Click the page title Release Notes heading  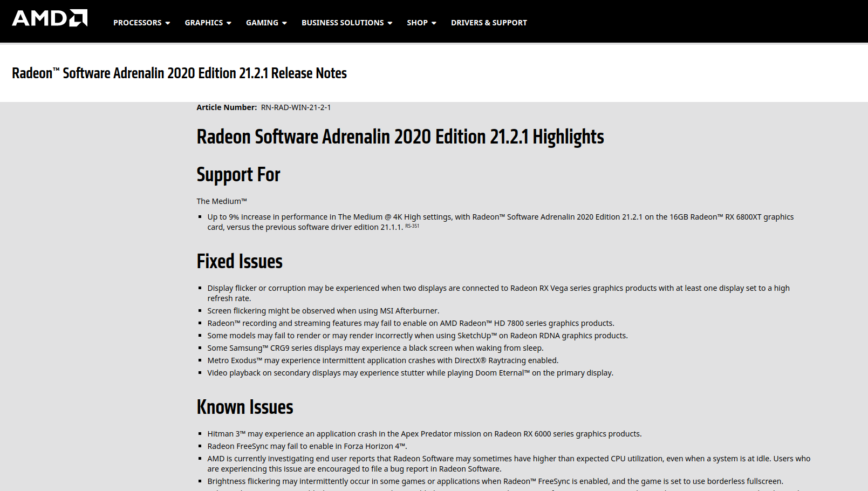(x=179, y=73)
